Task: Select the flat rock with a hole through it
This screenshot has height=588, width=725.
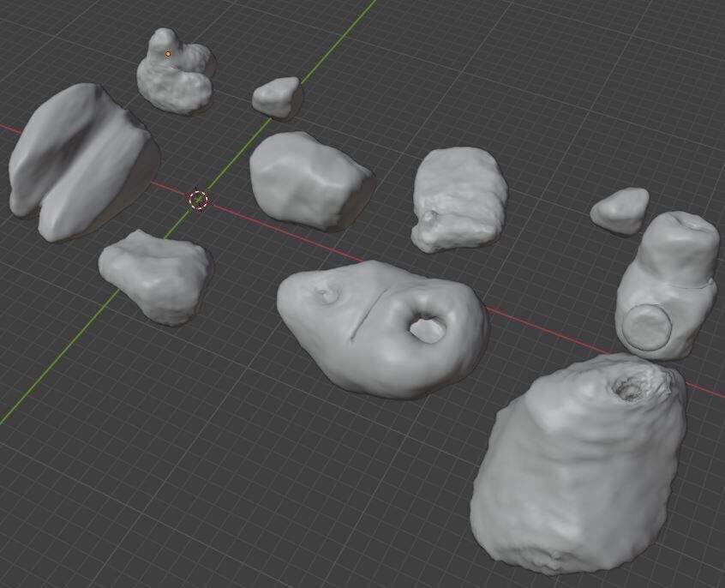Action: [x=383, y=329]
